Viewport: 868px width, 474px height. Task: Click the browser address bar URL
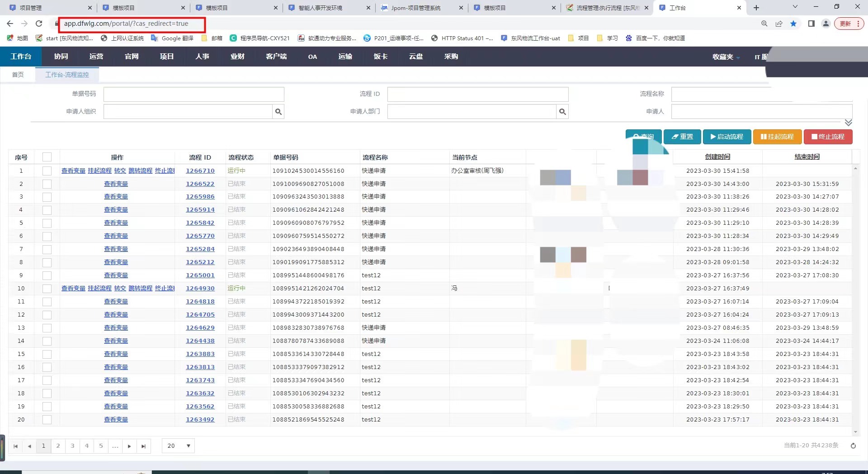[126, 24]
